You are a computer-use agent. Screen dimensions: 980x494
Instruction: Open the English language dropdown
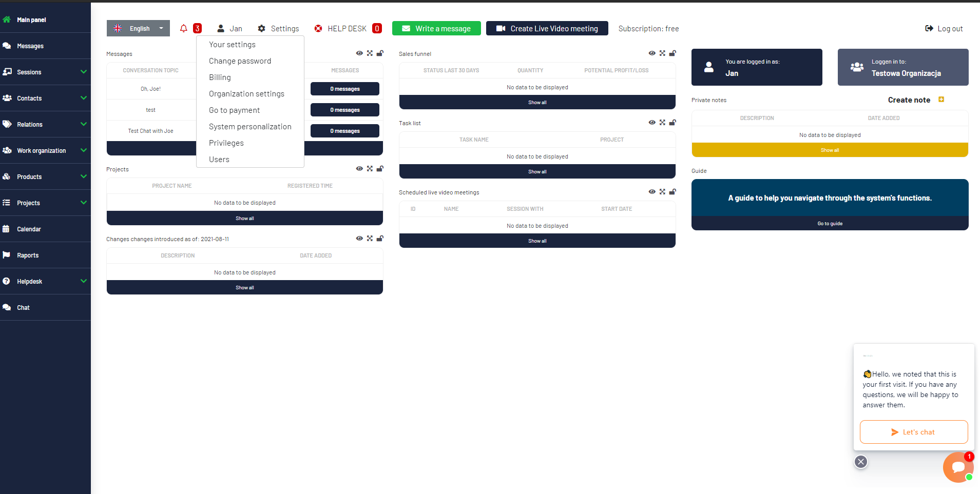pos(161,28)
